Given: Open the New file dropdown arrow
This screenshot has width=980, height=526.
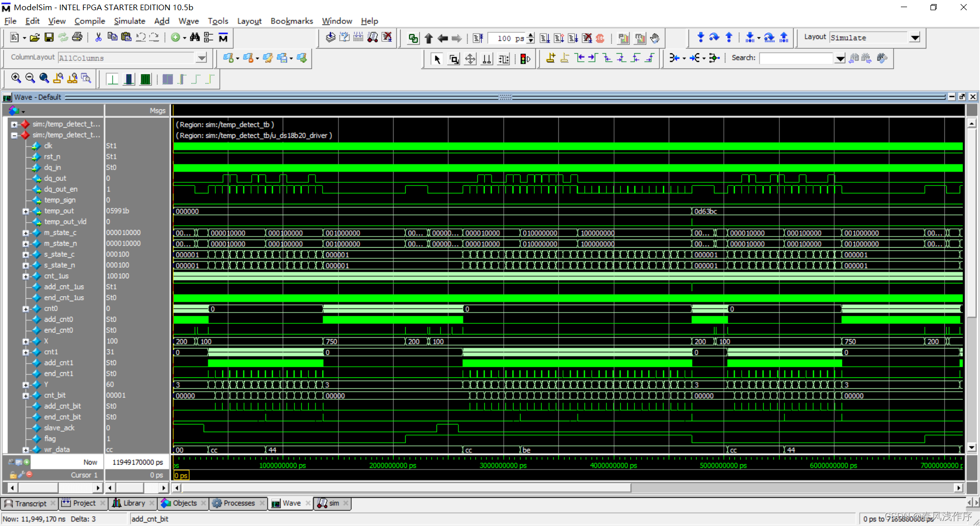Looking at the screenshot, I should [24, 38].
